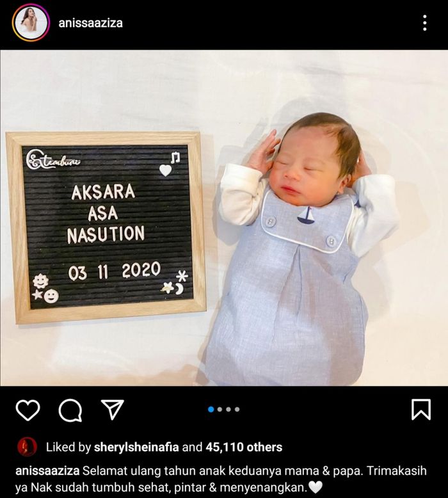Open the three-dot post options menu

click(425, 23)
